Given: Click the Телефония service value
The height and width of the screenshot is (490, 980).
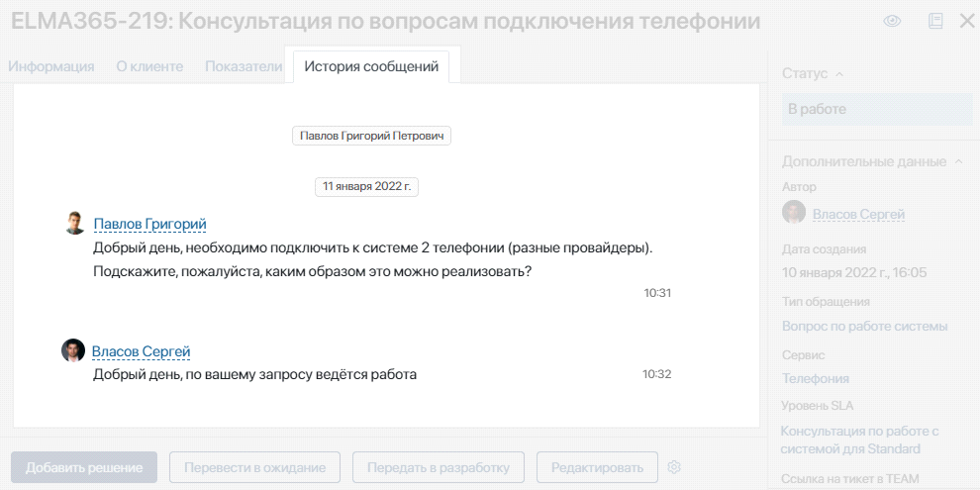Looking at the screenshot, I should (x=816, y=378).
